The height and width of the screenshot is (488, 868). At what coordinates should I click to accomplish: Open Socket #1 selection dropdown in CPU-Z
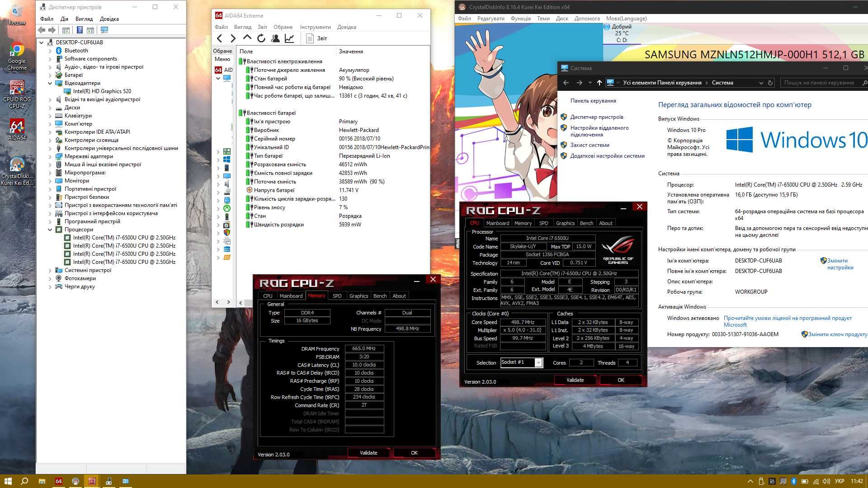[x=538, y=362]
